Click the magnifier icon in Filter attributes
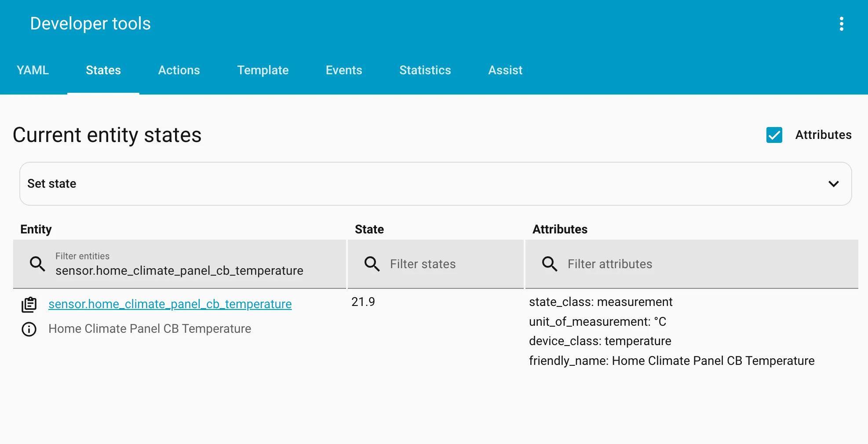The width and height of the screenshot is (868, 444). coord(550,264)
